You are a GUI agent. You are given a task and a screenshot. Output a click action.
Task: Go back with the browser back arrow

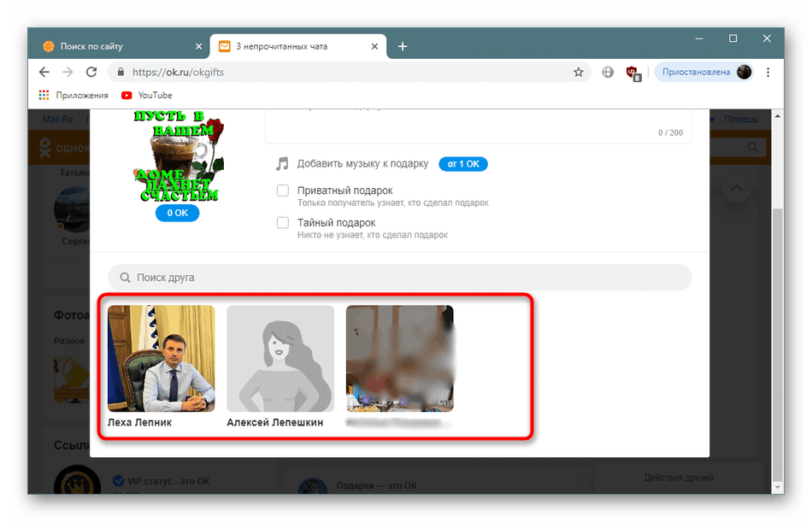[44, 72]
